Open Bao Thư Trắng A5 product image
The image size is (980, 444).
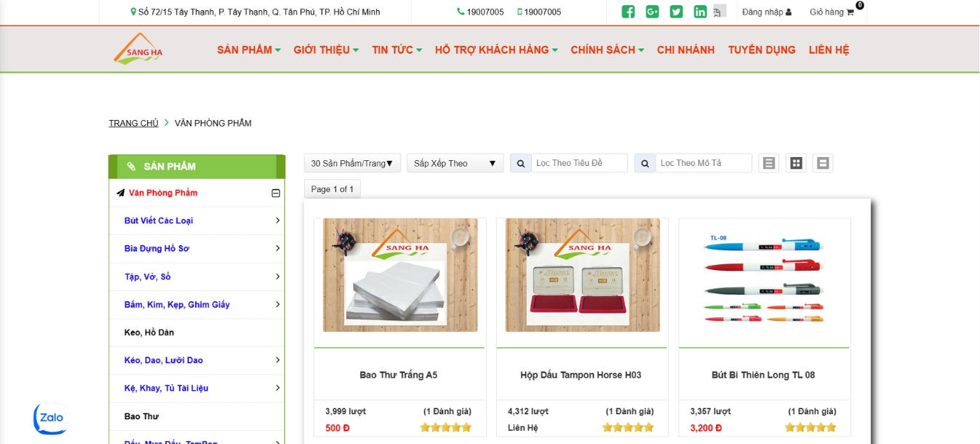click(x=400, y=275)
